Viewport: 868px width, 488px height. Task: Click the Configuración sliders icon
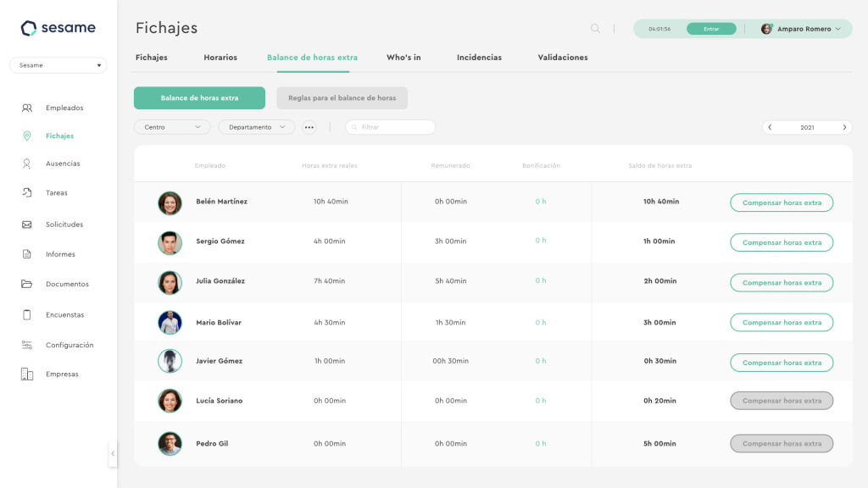(27, 345)
